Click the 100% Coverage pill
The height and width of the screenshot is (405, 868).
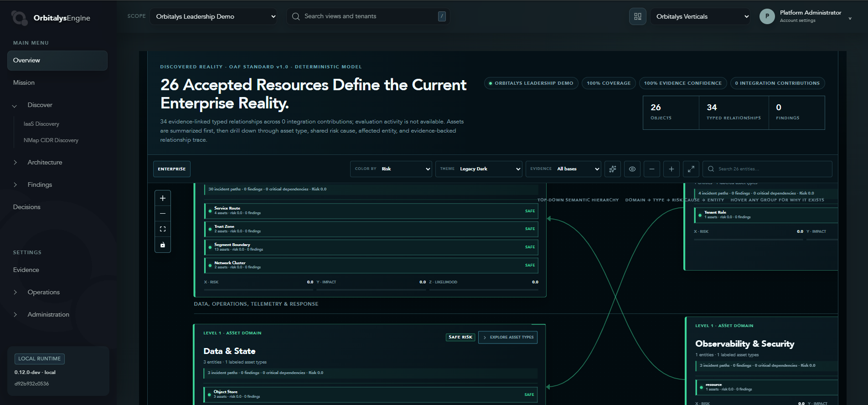[x=609, y=83]
